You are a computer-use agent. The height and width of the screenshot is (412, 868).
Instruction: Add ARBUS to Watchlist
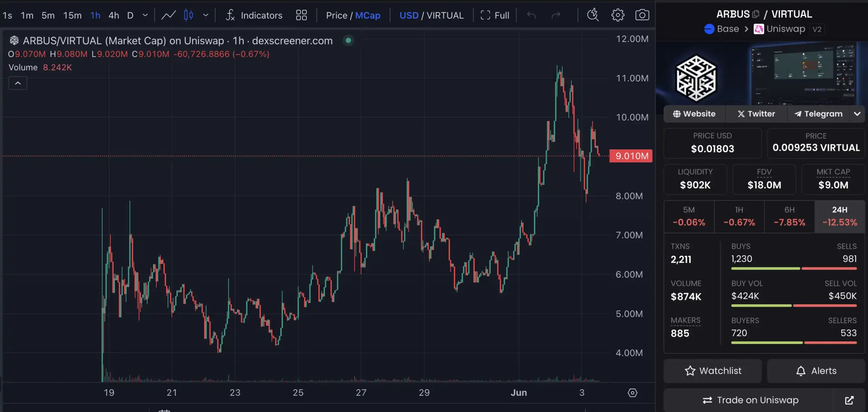tap(712, 371)
